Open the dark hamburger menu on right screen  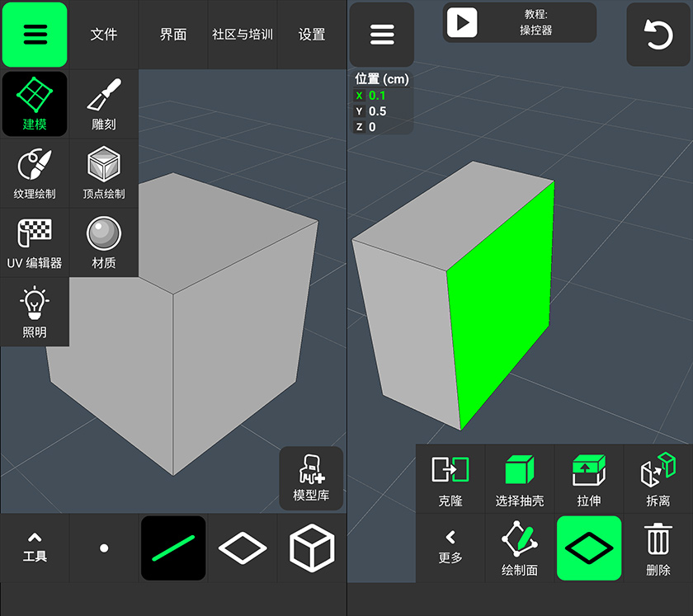pos(382,35)
